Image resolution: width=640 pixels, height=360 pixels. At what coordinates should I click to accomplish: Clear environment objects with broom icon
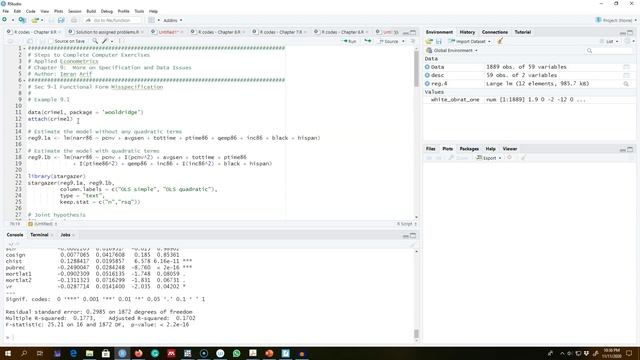tap(500, 41)
